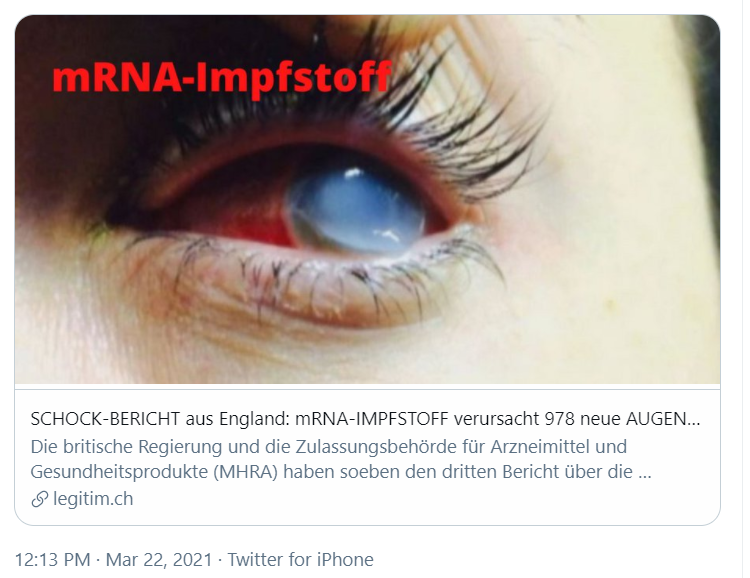Click the chain link icon beside legitim.ch

tap(40, 500)
